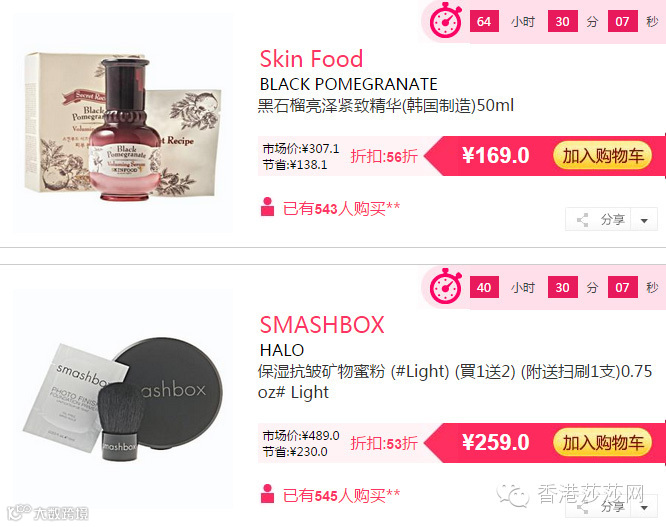Add the Skin Food serum to cart
666x527 pixels.
(x=602, y=156)
